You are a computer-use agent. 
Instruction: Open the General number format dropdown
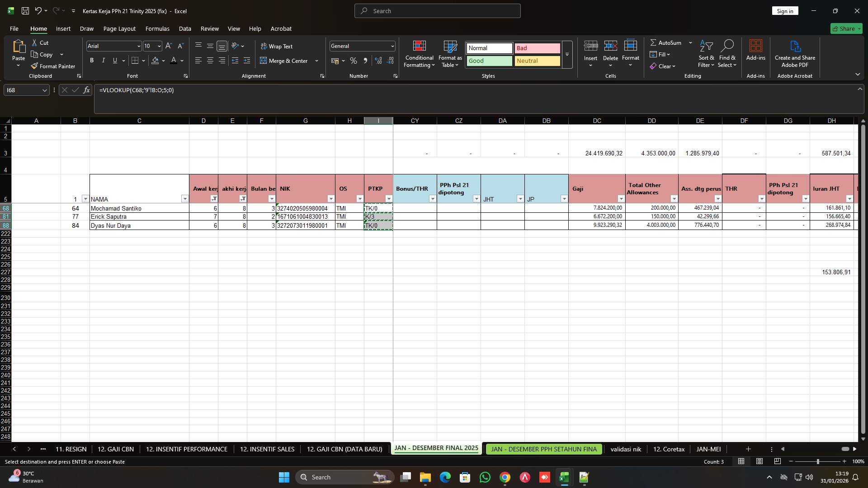392,46
